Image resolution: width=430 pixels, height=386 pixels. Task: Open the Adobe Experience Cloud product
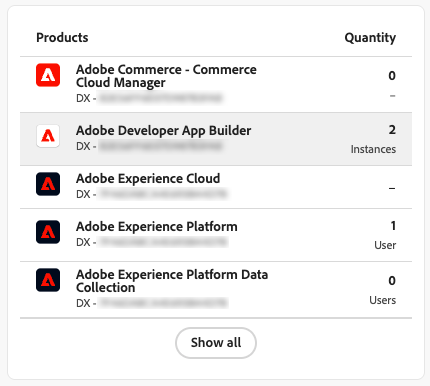pos(148,179)
